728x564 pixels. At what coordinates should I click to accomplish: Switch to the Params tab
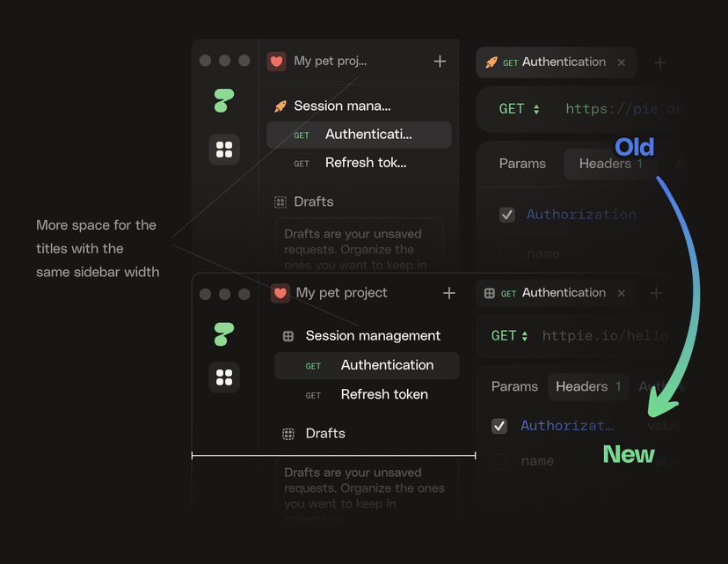click(514, 386)
